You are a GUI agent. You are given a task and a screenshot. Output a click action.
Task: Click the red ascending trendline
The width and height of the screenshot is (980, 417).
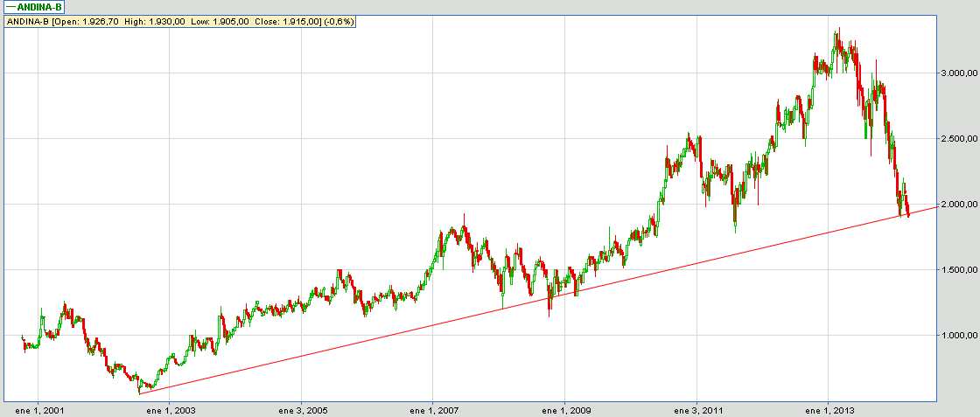537,300
